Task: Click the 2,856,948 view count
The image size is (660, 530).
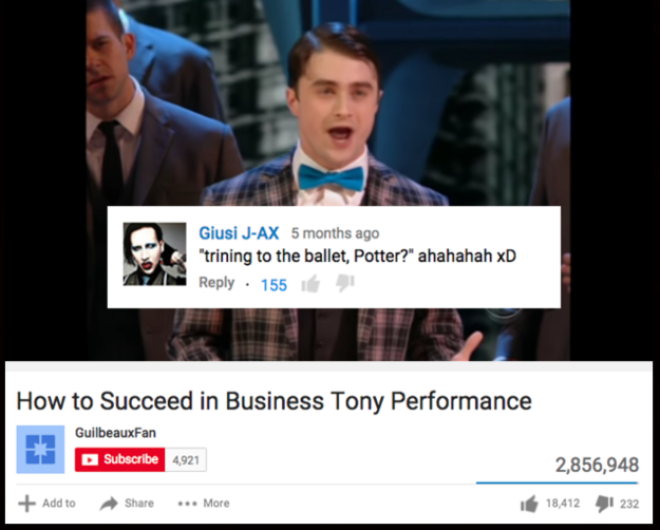Action: (x=597, y=465)
